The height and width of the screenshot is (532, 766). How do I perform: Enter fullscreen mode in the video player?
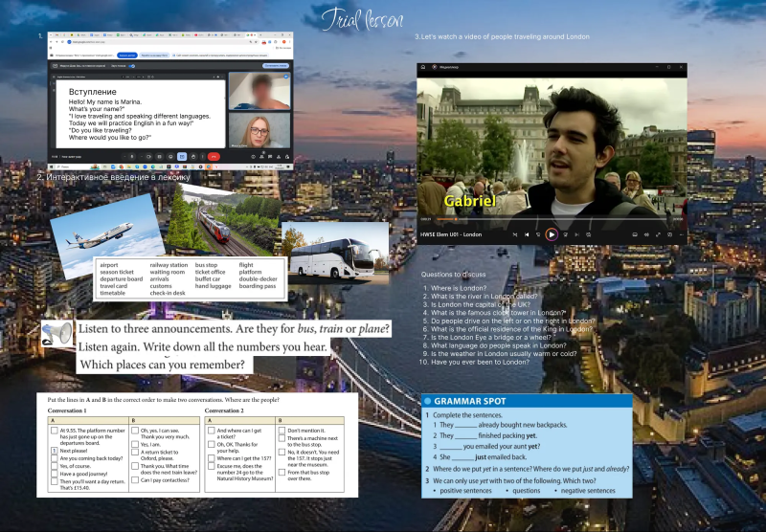pos(658,234)
